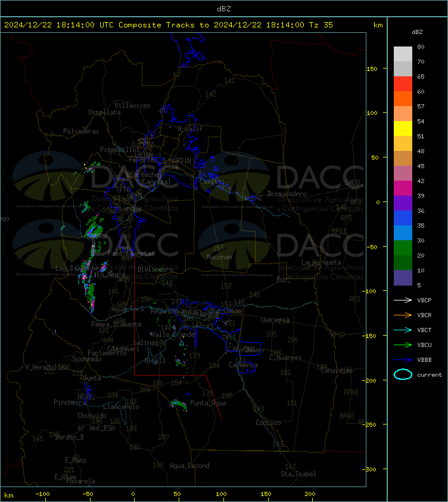The image size is (448, 502).
Task: Click the Carmensa place label
Action: coord(243,365)
